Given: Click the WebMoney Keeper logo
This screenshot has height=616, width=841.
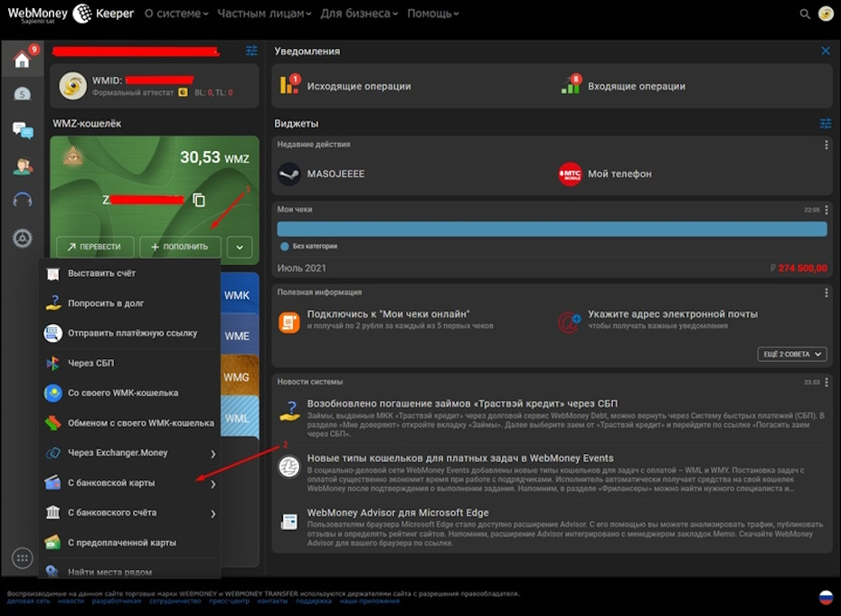Looking at the screenshot, I should [71, 14].
